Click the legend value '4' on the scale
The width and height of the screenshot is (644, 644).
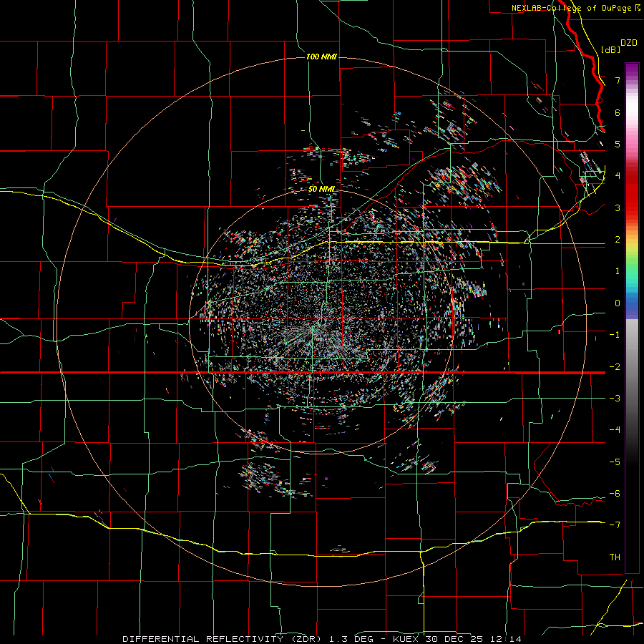pos(618,176)
